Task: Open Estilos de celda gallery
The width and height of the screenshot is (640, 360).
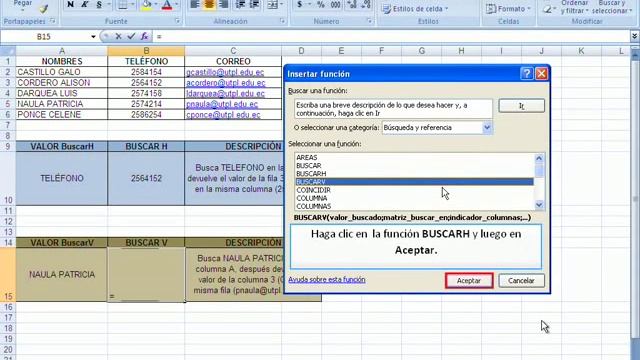Action: tap(415, 9)
